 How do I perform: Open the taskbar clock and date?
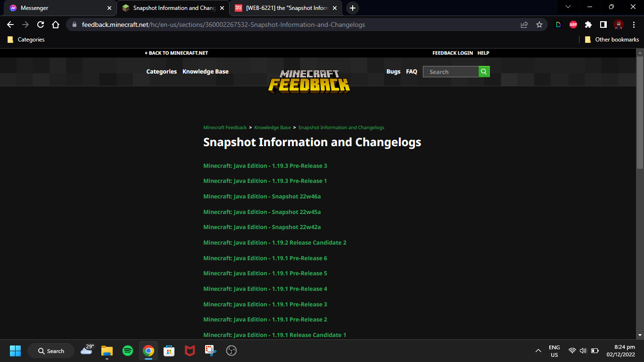click(621, 351)
